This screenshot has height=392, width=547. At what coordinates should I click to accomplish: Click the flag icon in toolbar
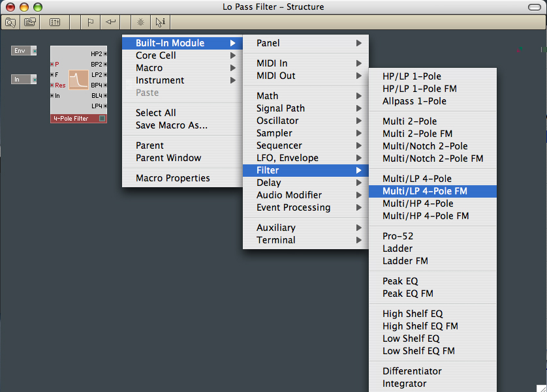[x=90, y=23]
